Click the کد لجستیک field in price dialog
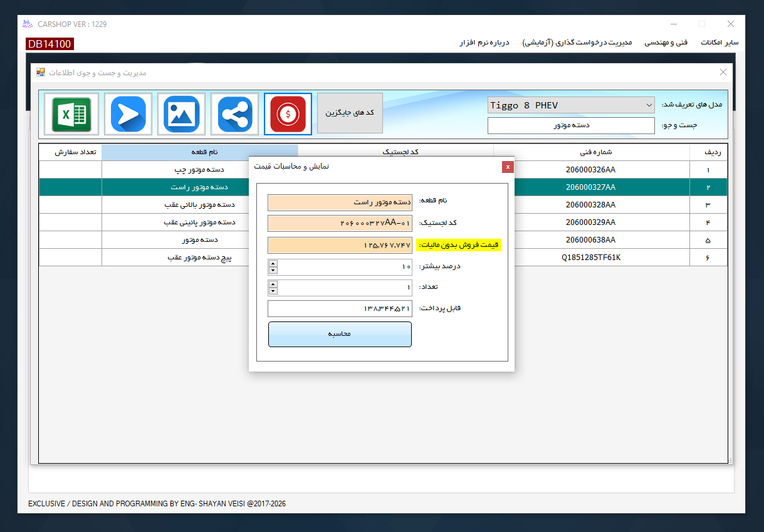 pos(340,224)
